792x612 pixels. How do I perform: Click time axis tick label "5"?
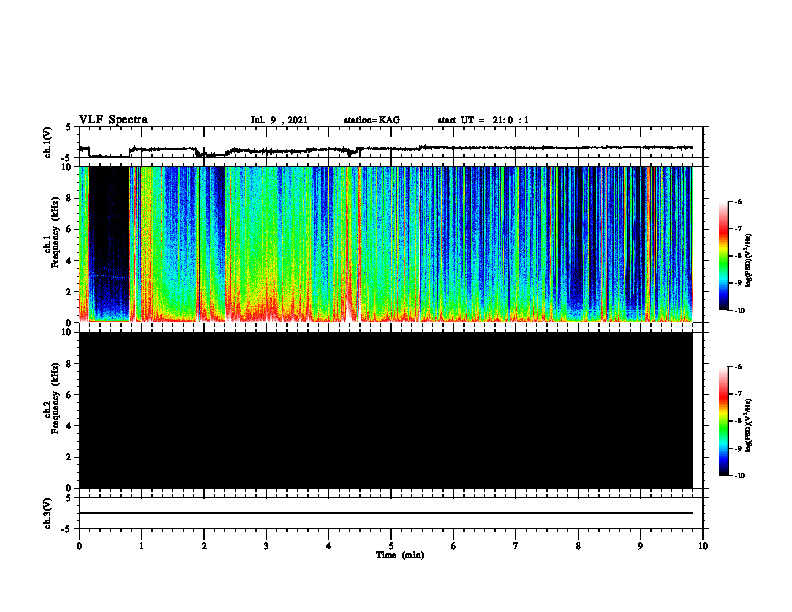click(391, 545)
